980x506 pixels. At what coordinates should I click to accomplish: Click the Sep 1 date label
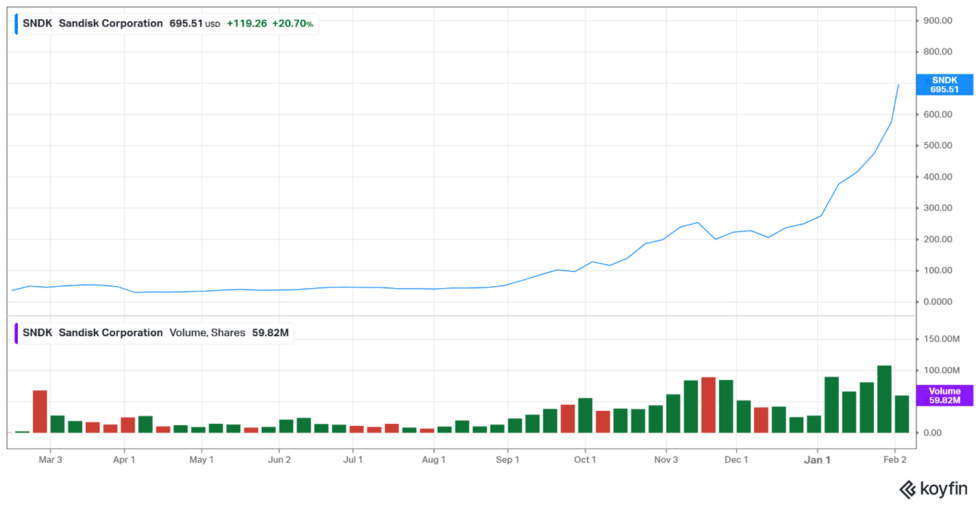(508, 459)
